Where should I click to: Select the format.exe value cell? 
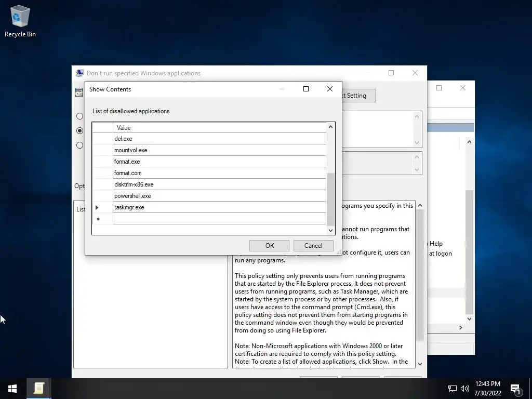[219, 162]
